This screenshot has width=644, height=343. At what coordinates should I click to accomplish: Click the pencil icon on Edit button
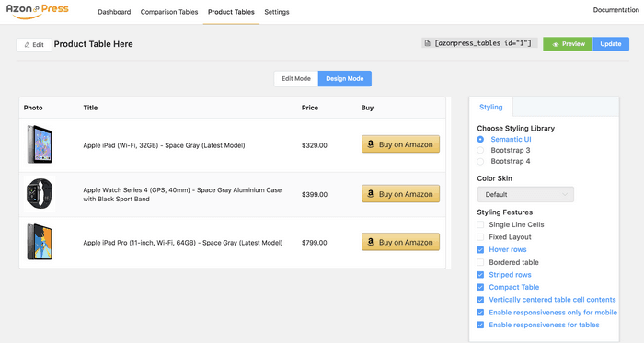click(x=27, y=45)
